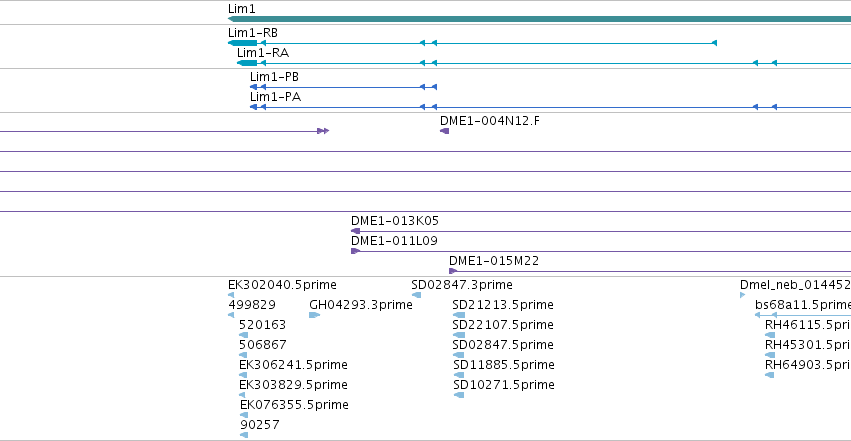
Task: Select the EK303829.5prime label
Action: (x=293, y=385)
